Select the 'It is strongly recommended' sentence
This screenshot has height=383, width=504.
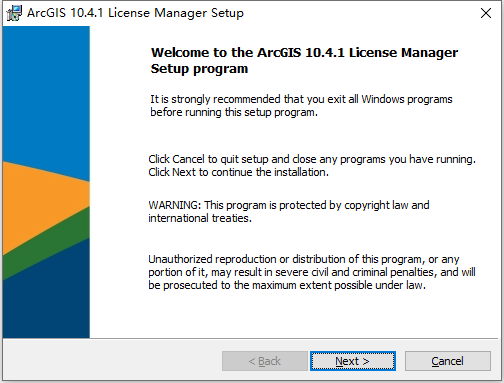coord(301,99)
